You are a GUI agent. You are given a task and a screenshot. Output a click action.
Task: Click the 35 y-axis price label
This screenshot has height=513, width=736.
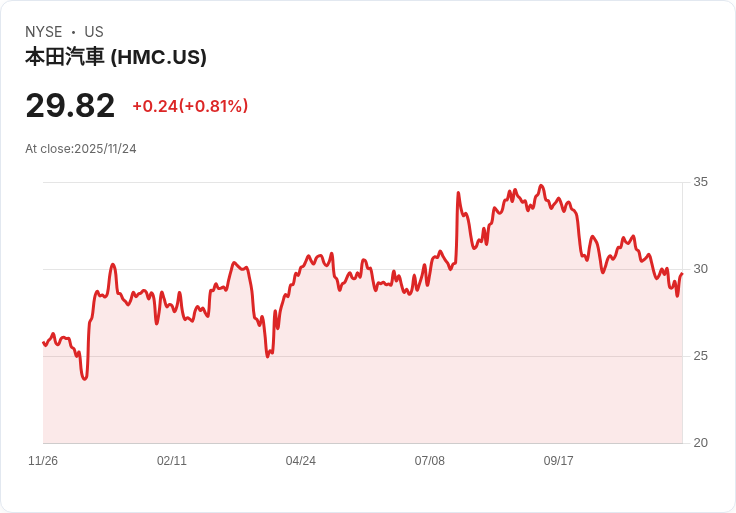pos(701,182)
